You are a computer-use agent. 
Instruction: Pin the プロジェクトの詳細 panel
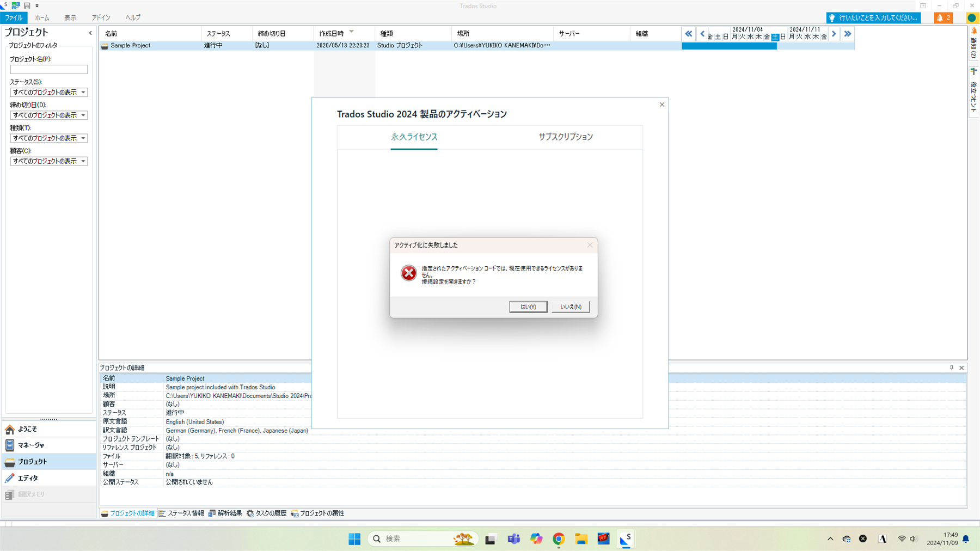tap(952, 368)
